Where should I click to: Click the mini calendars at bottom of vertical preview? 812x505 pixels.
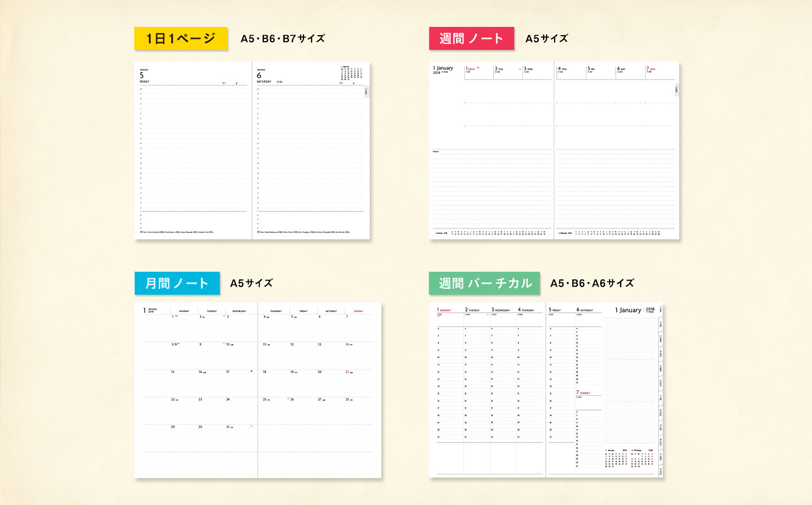coord(629,459)
